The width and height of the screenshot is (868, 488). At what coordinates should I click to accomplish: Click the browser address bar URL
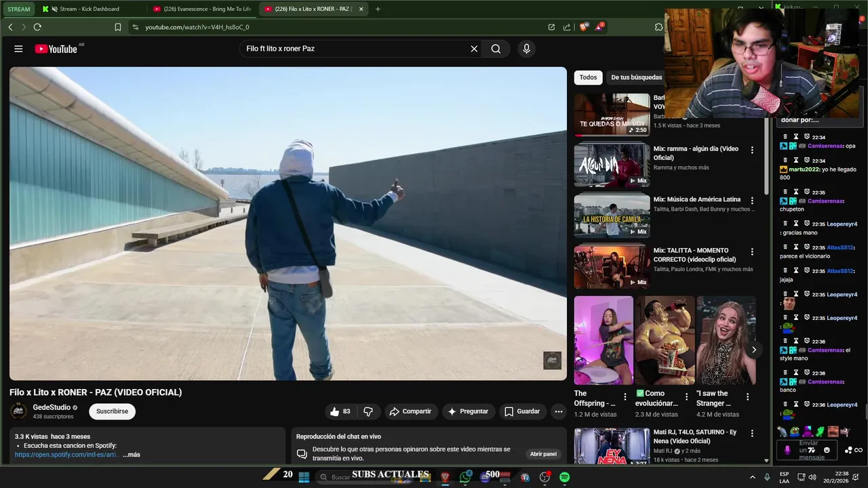click(197, 27)
